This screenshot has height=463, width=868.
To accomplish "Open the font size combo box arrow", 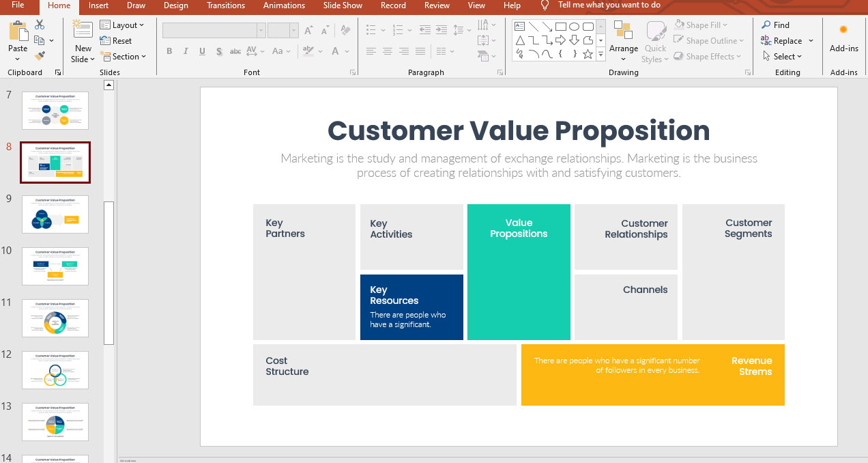I will click(x=293, y=30).
